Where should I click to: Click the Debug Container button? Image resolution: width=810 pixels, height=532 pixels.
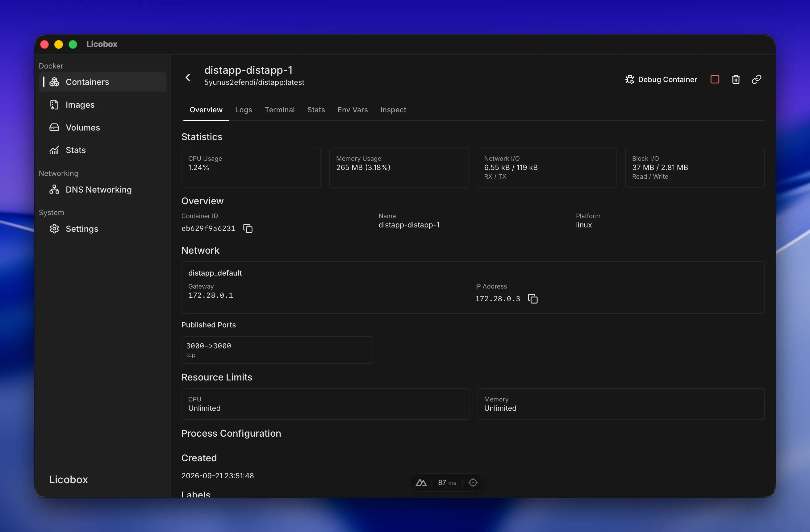[661, 79]
